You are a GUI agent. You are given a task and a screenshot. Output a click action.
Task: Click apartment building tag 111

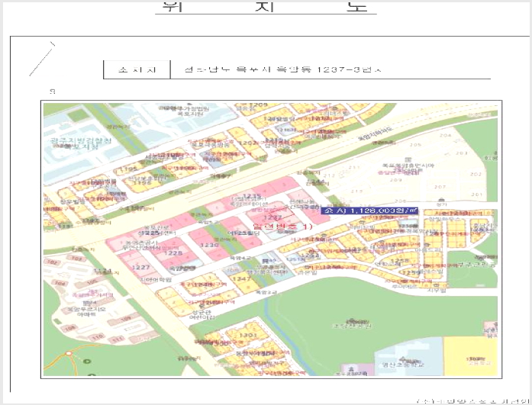pos(118,339)
